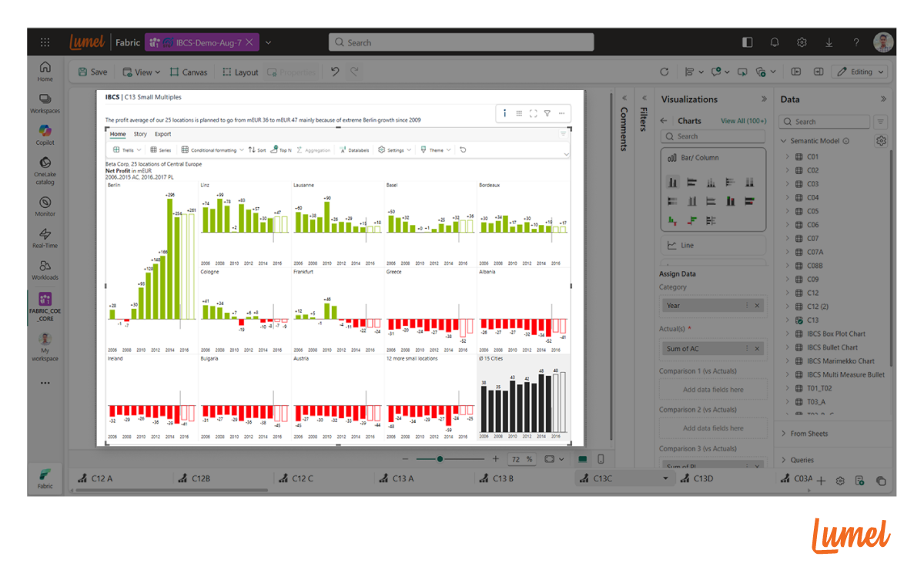Click the filter funnel icon on the visual
924x570 pixels.
(547, 113)
